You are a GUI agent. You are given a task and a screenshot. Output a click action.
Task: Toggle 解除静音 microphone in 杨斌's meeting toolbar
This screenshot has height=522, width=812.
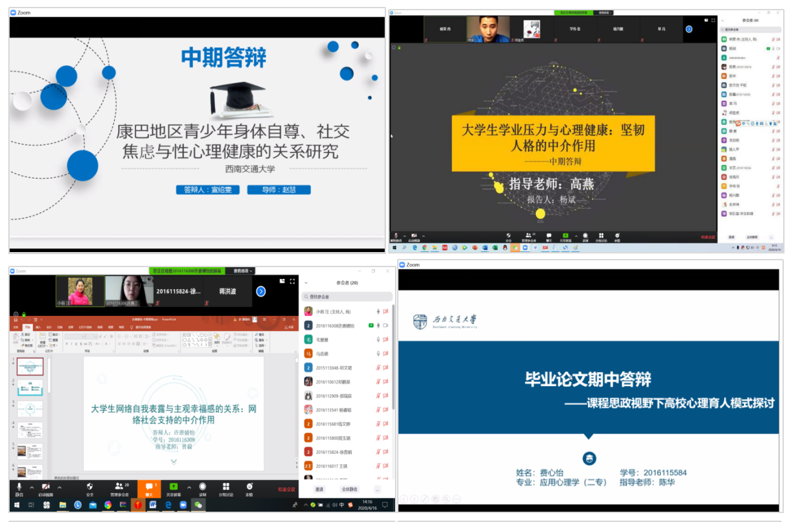click(395, 235)
